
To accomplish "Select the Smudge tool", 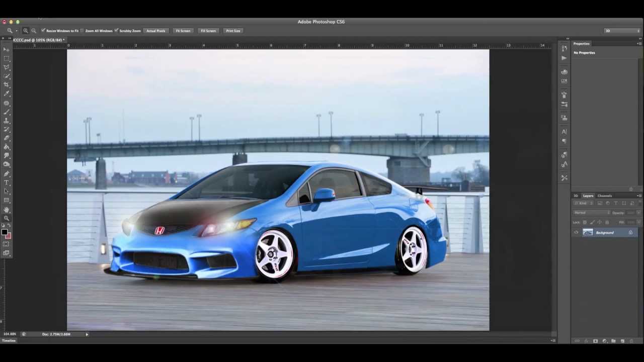I will pos(6,155).
